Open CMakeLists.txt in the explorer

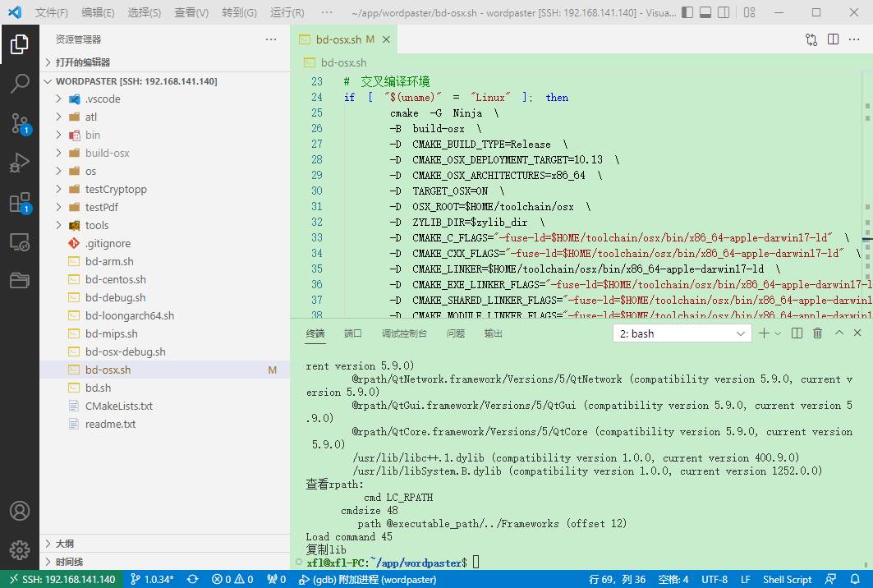pyautogui.click(x=118, y=406)
